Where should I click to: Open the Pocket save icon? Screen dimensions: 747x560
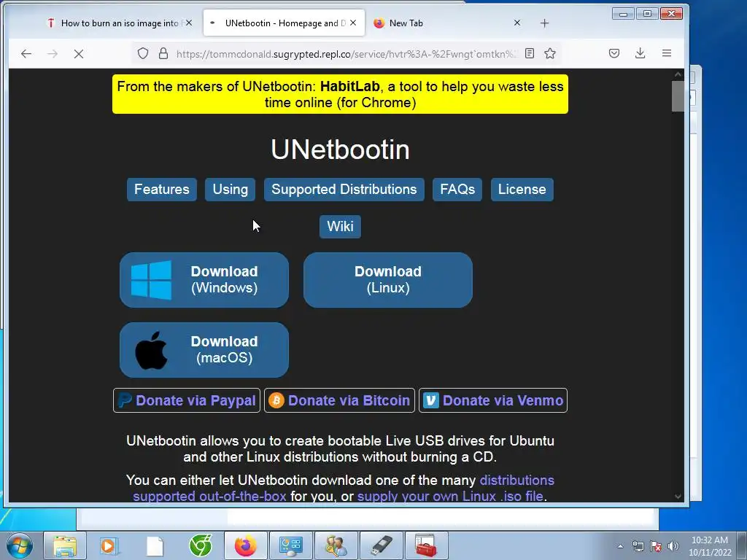click(614, 53)
